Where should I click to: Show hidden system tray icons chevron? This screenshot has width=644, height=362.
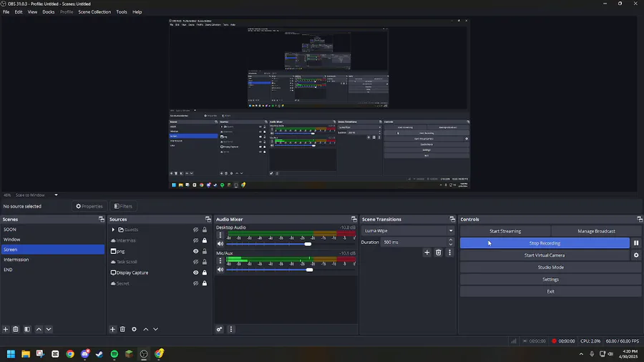point(581,354)
